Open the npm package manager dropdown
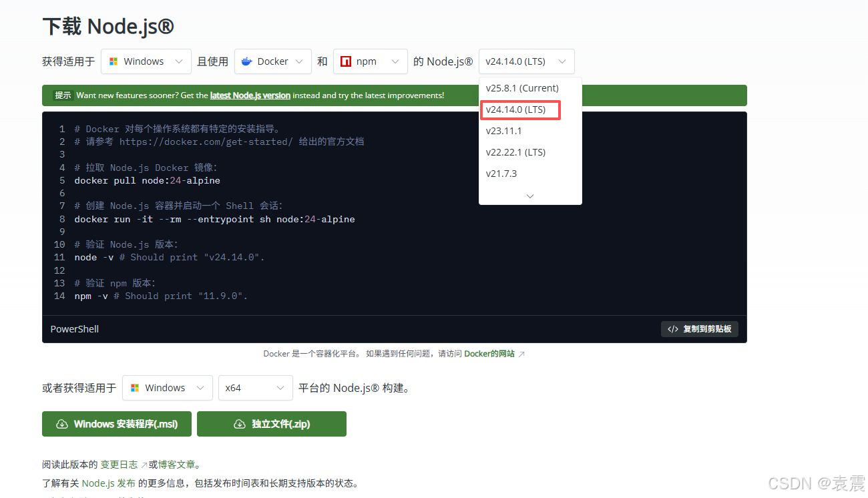 (x=371, y=61)
